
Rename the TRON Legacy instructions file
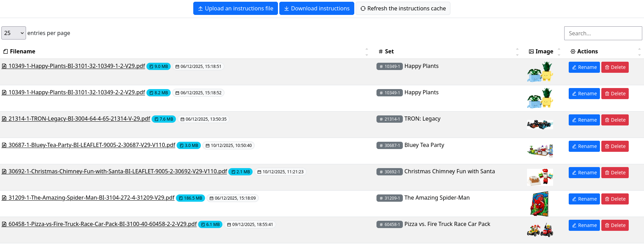584,120
